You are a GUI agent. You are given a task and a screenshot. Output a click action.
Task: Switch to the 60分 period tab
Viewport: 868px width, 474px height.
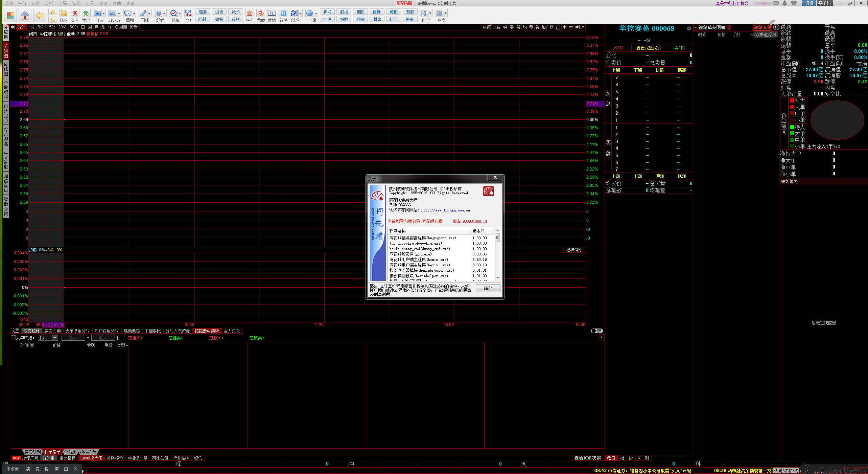coord(74,27)
